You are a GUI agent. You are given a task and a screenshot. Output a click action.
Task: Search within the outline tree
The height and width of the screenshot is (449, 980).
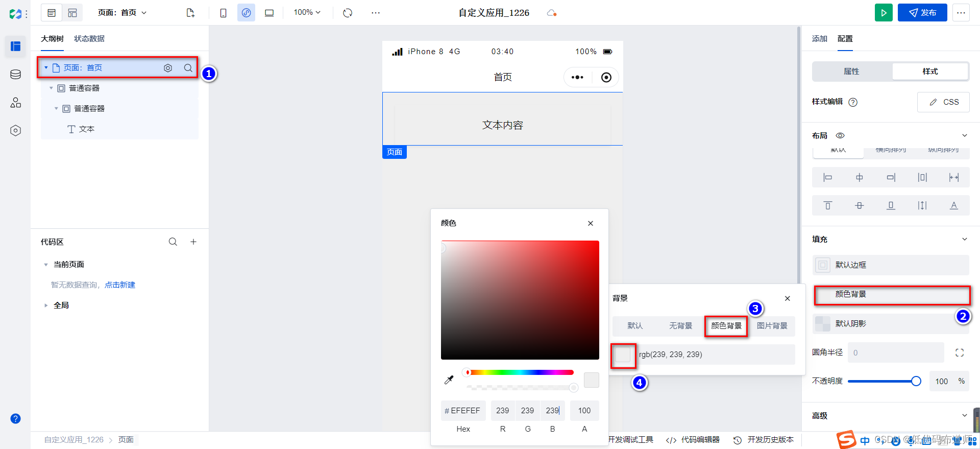click(x=188, y=68)
